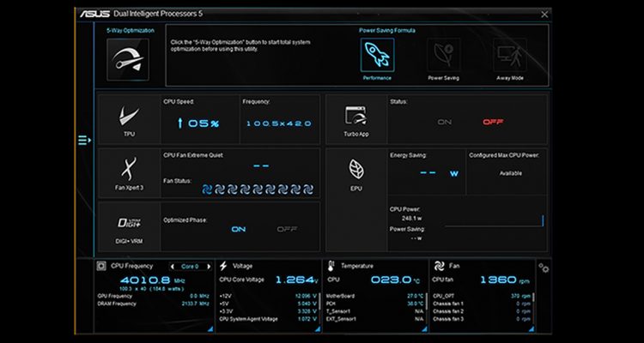
Task: Select the +12V voltage row
Action: tap(268, 296)
